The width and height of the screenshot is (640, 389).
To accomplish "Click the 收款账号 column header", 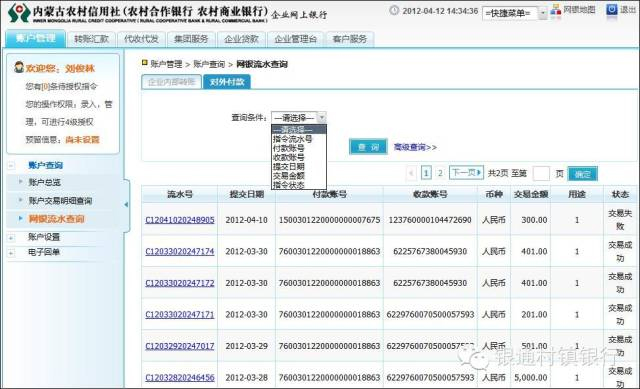I will (x=430, y=194).
